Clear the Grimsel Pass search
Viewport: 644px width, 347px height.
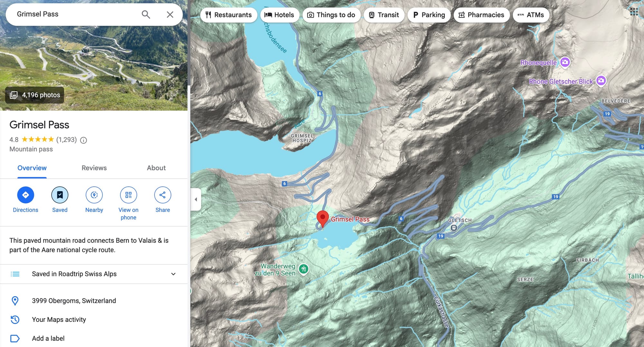(170, 14)
